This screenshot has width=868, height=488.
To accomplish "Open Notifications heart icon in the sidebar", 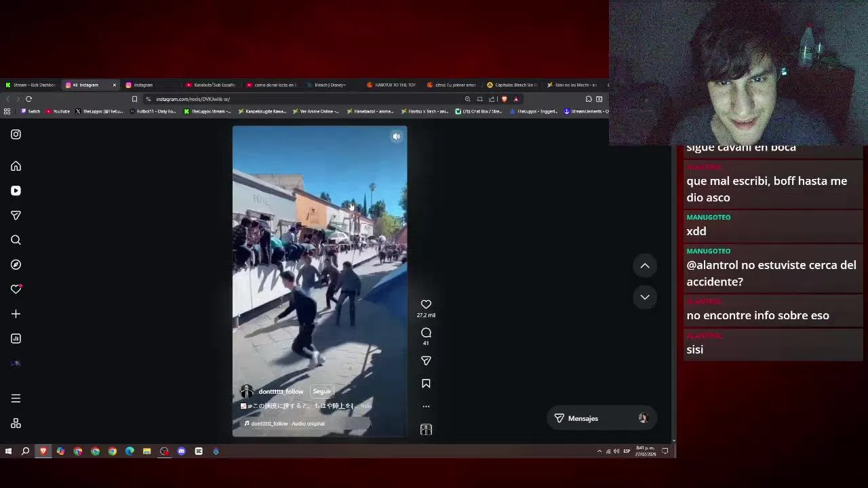I will point(16,289).
